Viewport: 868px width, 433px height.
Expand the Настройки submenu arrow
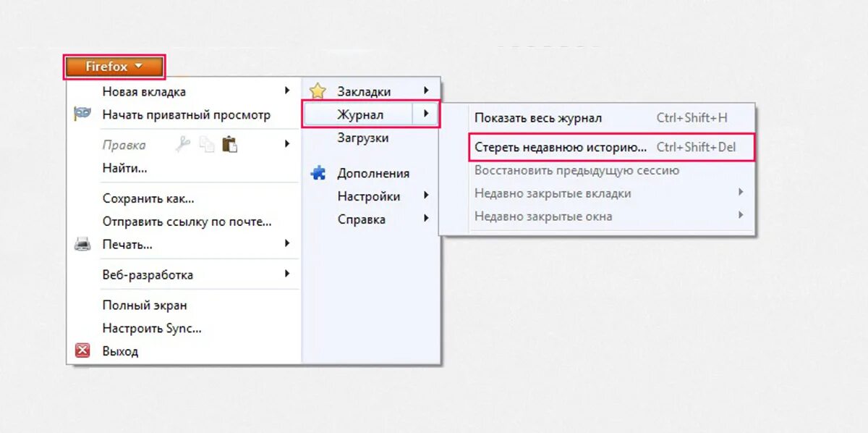click(x=427, y=196)
